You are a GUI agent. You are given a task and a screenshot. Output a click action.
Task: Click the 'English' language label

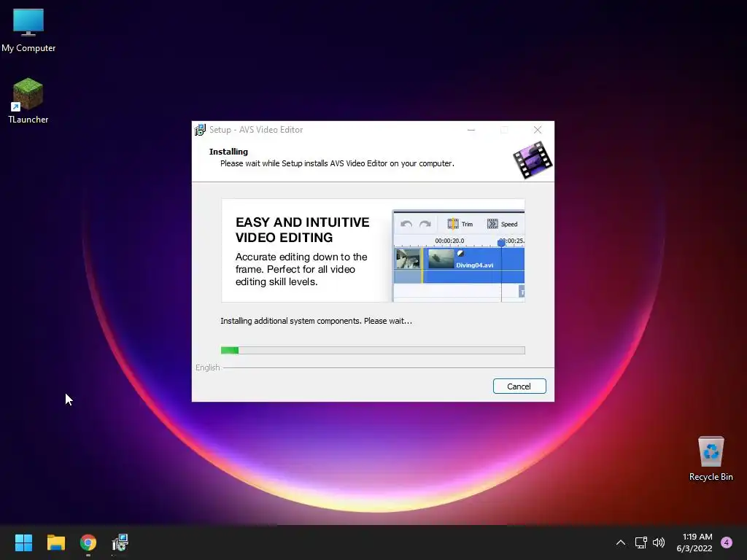[208, 367]
